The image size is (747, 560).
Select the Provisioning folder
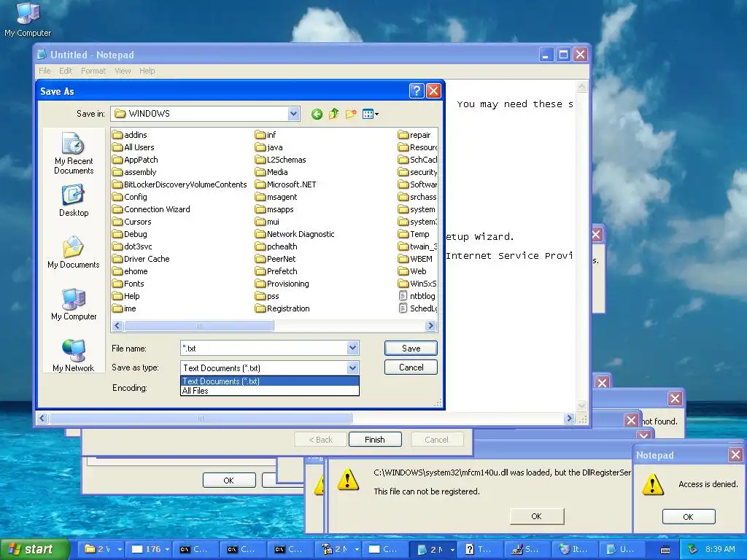coord(282,284)
